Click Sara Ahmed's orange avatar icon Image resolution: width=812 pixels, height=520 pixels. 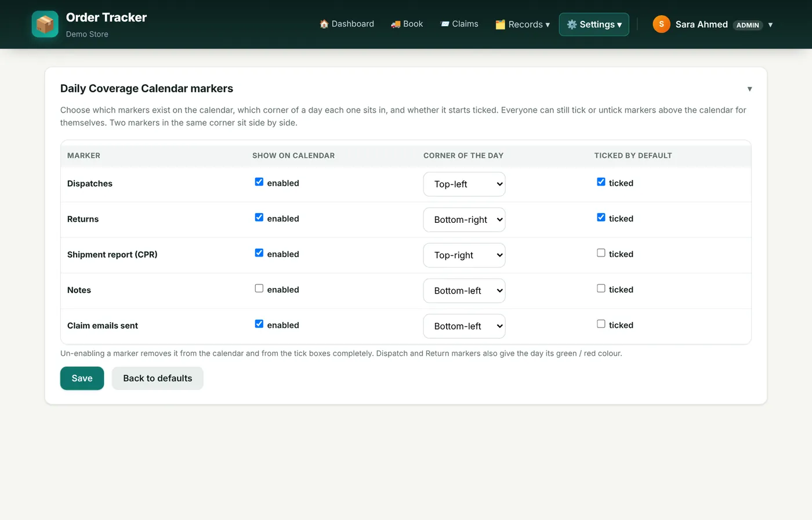click(x=661, y=24)
